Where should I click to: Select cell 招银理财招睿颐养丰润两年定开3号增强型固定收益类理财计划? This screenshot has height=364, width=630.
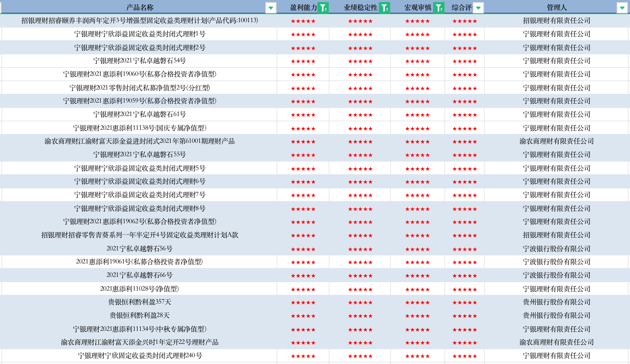click(139, 20)
